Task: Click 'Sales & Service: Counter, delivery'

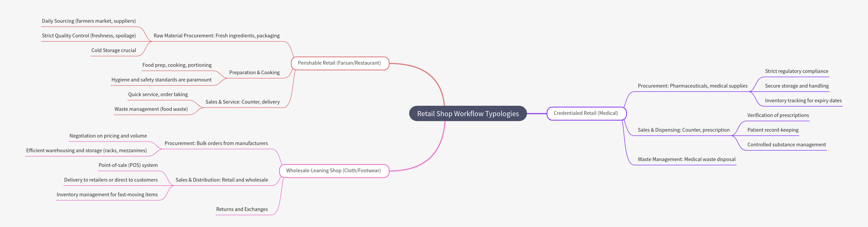Action: click(x=243, y=102)
